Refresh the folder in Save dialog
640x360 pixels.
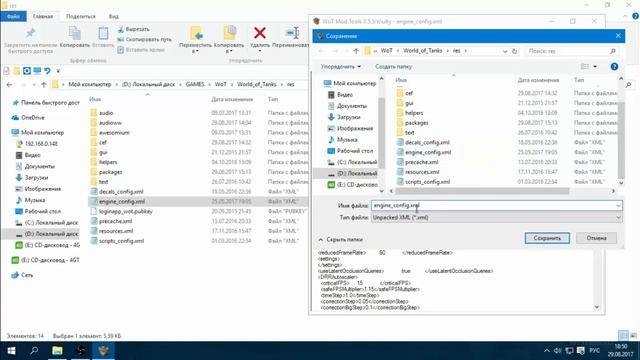point(514,51)
